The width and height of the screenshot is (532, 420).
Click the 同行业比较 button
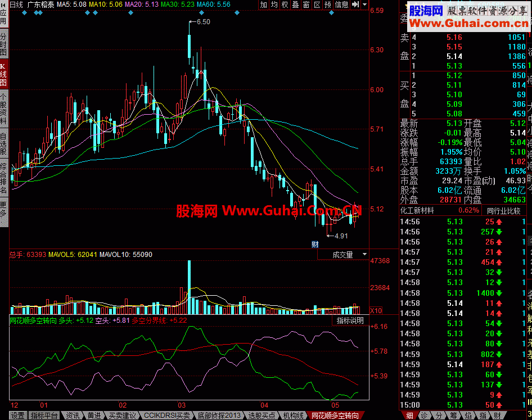point(503,211)
